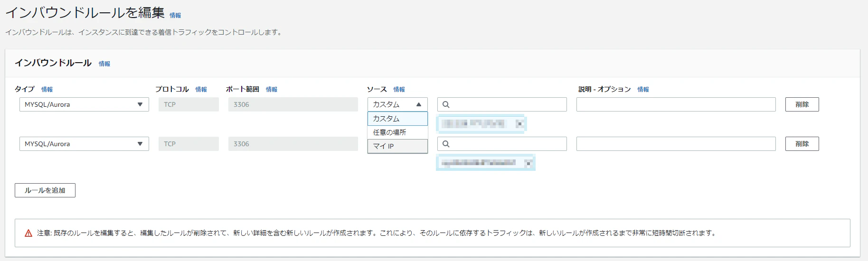Screen dimensions: 868x261
Task: Click ルールを追加 to add rule
Action: coord(45,190)
